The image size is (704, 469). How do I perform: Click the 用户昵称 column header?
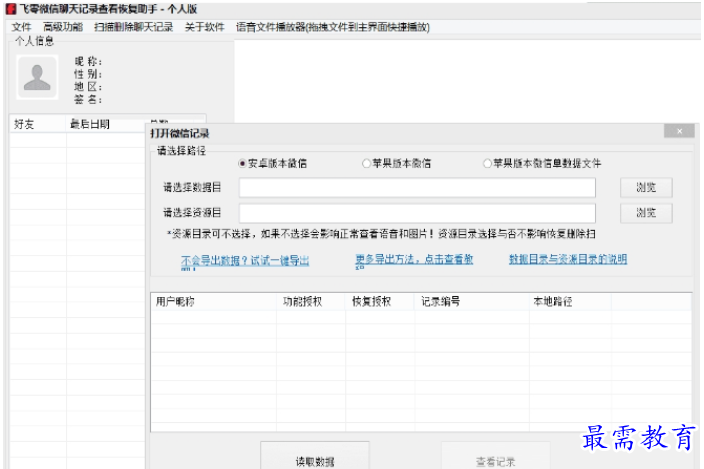coord(214,302)
